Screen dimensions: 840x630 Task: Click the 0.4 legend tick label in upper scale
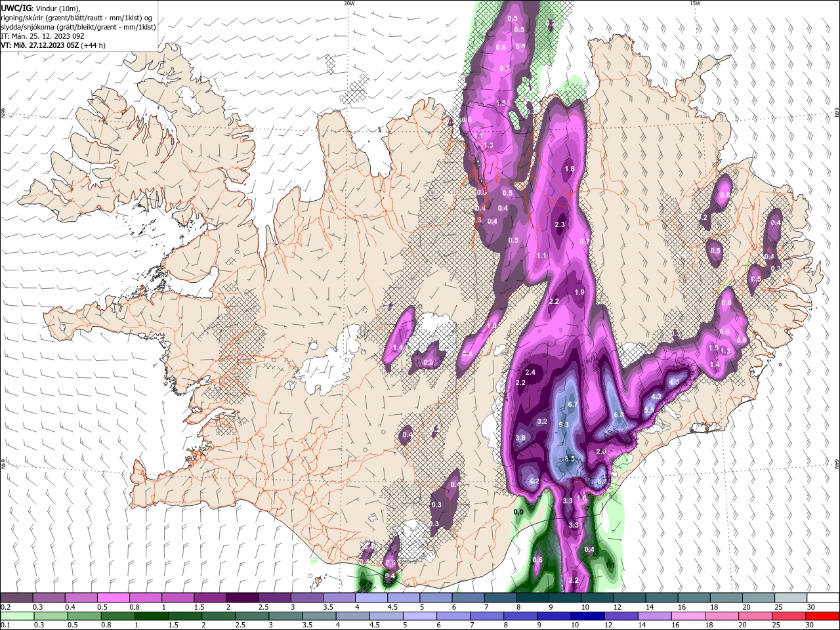coord(70,608)
